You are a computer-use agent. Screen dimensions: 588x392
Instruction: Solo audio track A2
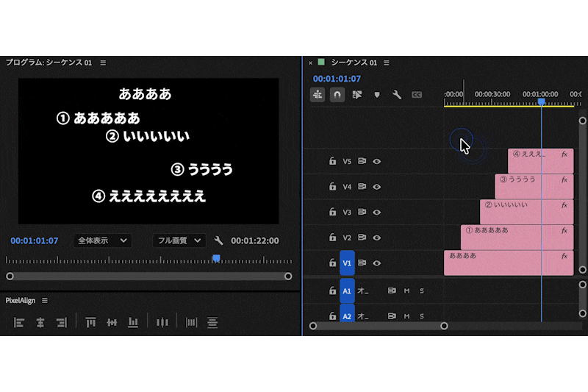click(422, 316)
